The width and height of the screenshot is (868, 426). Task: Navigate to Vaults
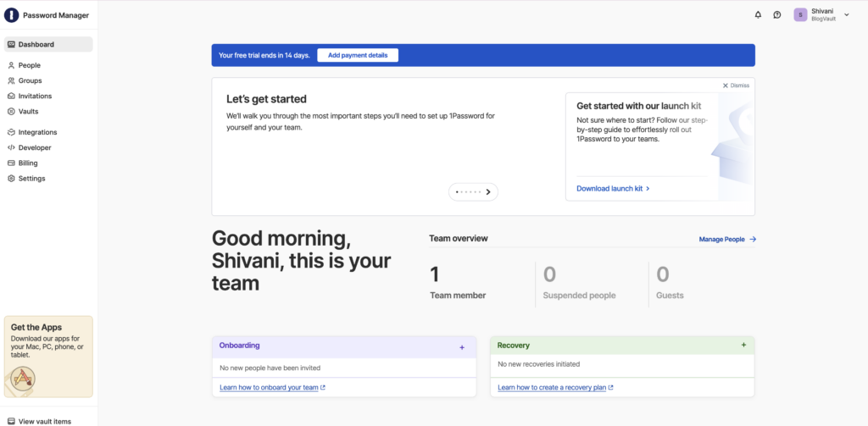28,112
